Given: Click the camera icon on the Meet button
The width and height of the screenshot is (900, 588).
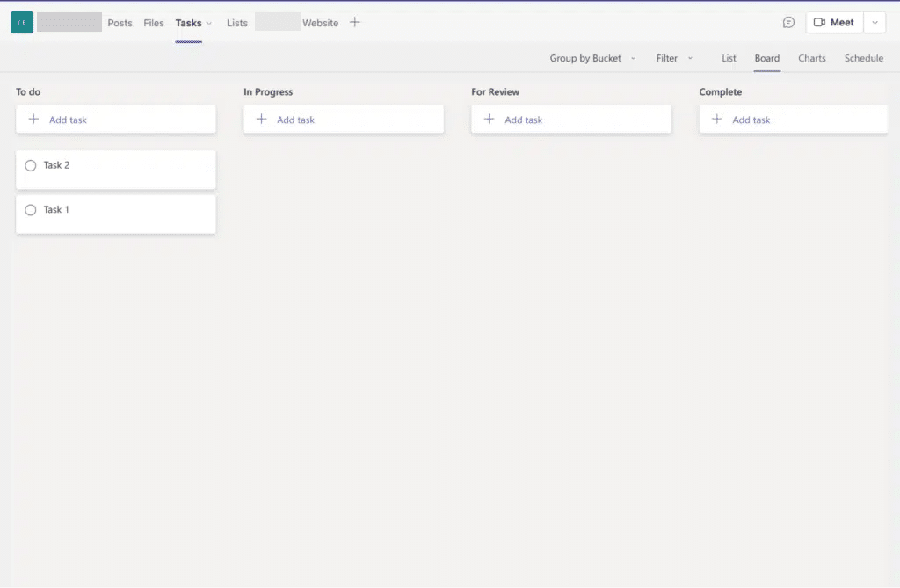Looking at the screenshot, I should 819,22.
